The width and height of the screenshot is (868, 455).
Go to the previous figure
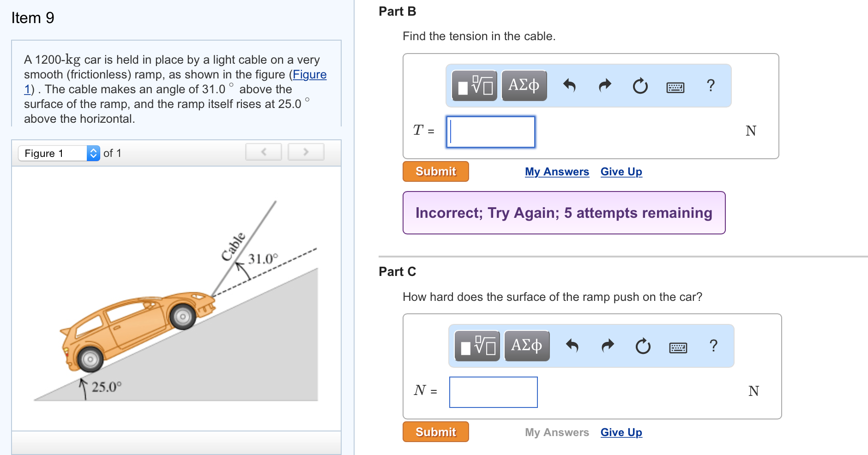[264, 152]
